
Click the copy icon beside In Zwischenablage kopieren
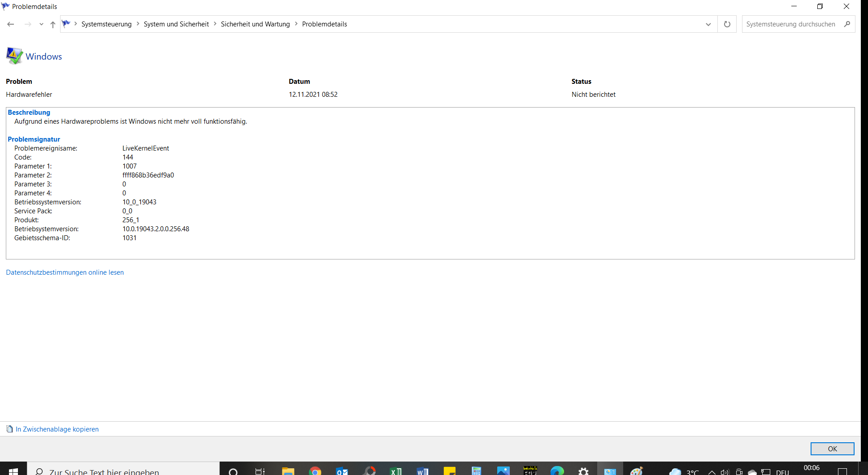[x=9, y=429]
